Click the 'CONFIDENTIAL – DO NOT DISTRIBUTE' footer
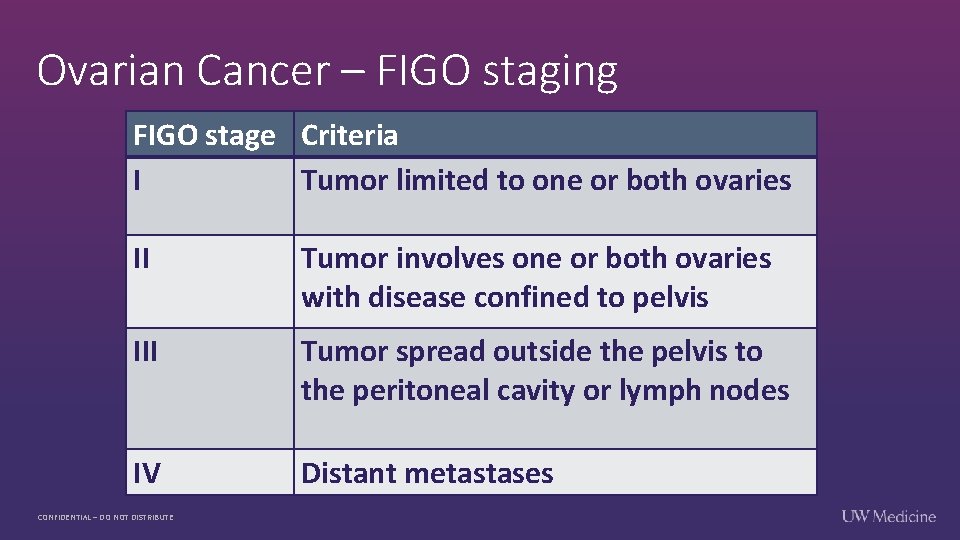Screen dimensions: 960x540 105,517
